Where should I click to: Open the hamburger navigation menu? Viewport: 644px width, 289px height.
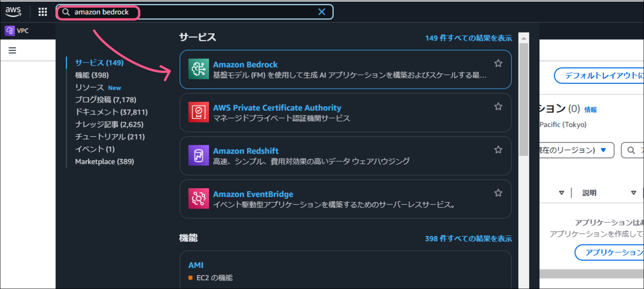tap(12, 50)
